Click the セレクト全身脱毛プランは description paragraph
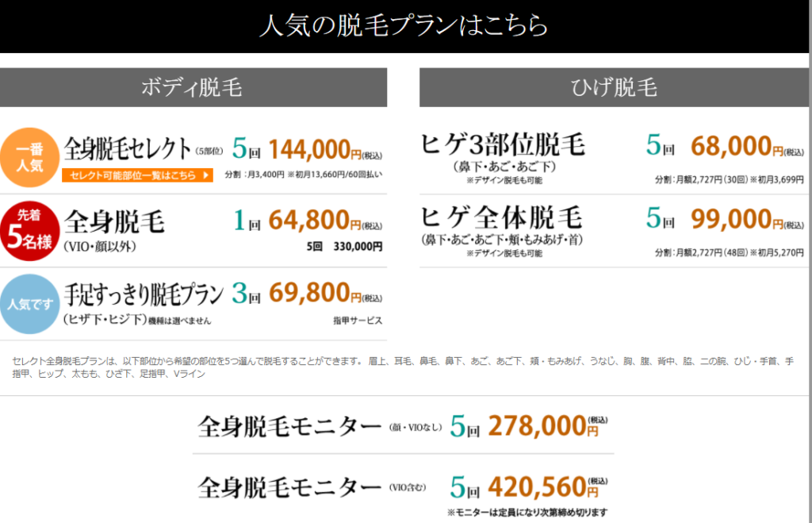The width and height of the screenshot is (812, 523). (x=403, y=367)
